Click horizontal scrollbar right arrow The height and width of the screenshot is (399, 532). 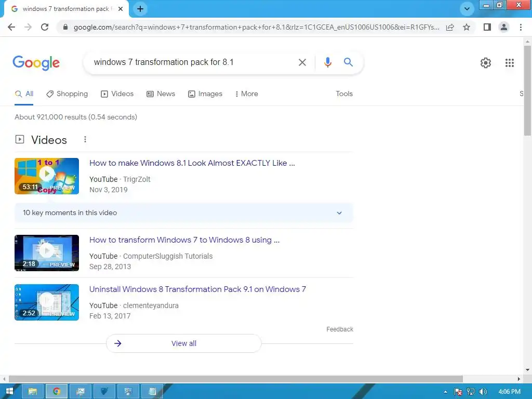[x=519, y=379]
